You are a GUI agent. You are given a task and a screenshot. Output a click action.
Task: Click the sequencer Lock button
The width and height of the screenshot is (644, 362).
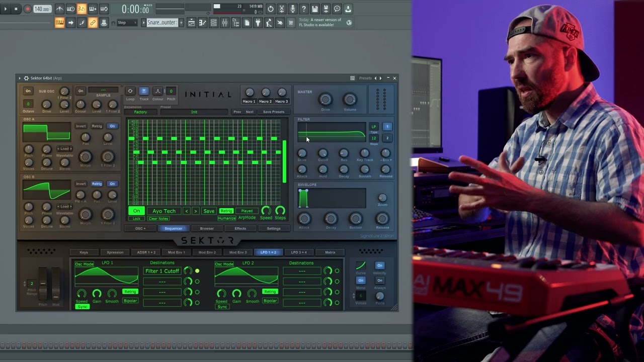136,219
